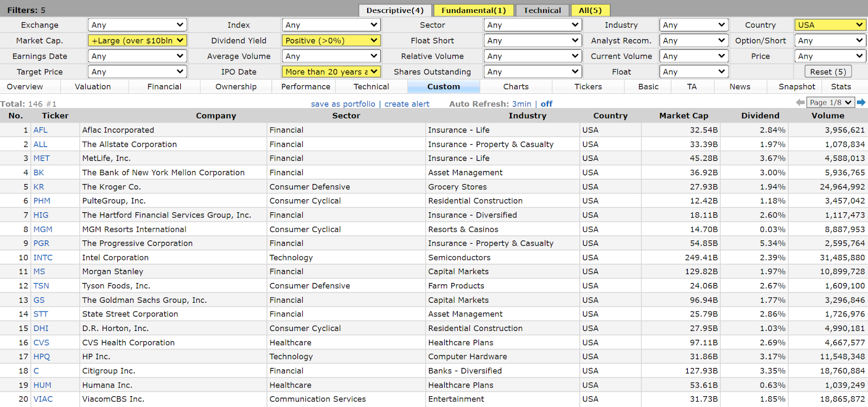Open the Float filter dropdown
The image size is (868, 407).
693,72
